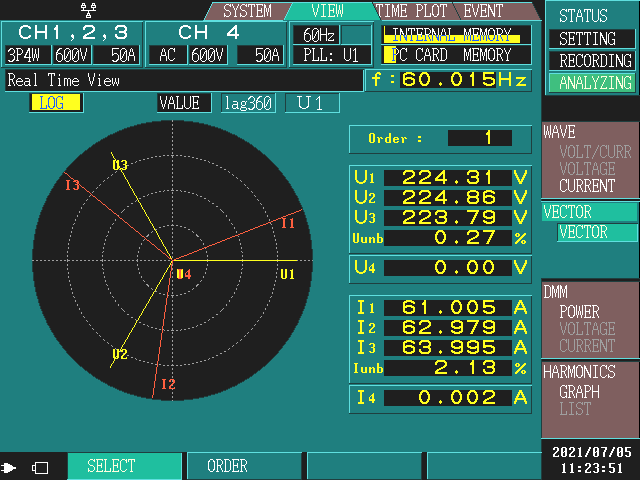Open WAVE VOLTAGE view
The height and width of the screenshot is (480, 640).
(x=587, y=169)
